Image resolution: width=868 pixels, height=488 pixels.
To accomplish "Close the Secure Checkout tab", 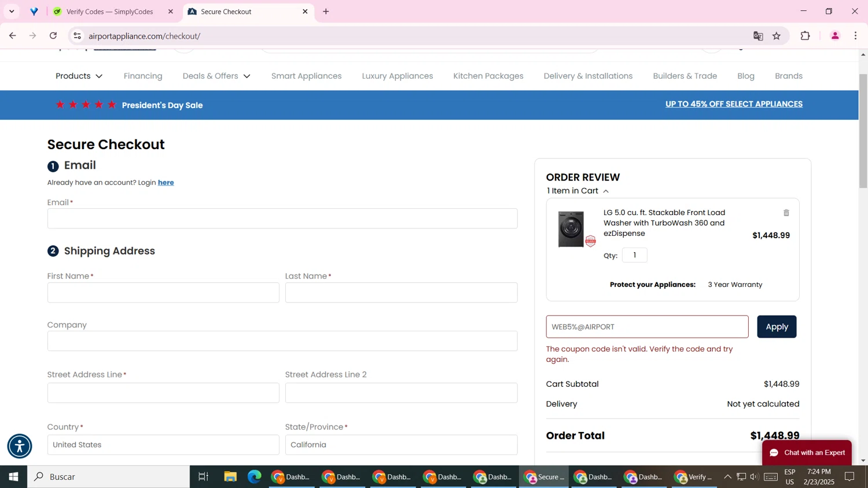I will [x=305, y=12].
